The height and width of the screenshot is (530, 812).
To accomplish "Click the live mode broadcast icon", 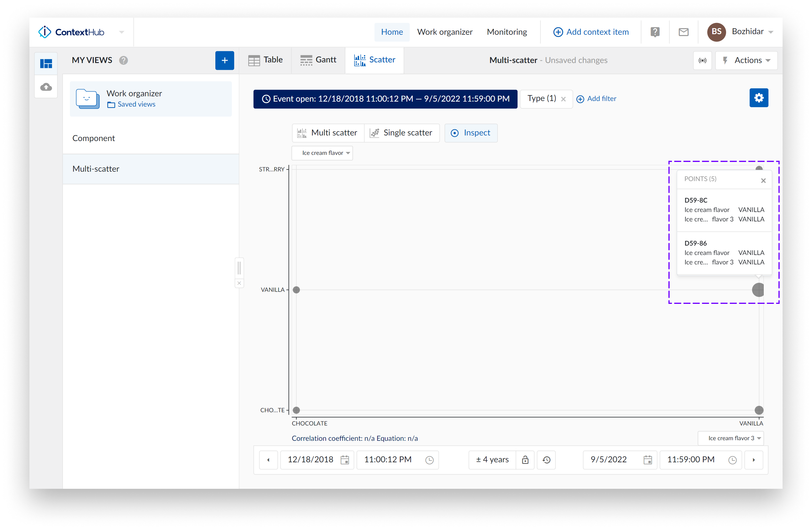I will (x=702, y=60).
